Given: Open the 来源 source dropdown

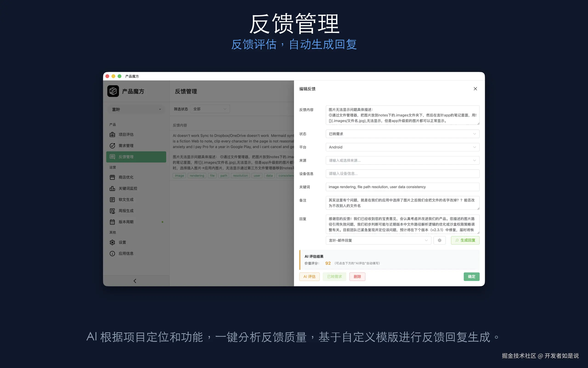Looking at the screenshot, I should point(402,161).
